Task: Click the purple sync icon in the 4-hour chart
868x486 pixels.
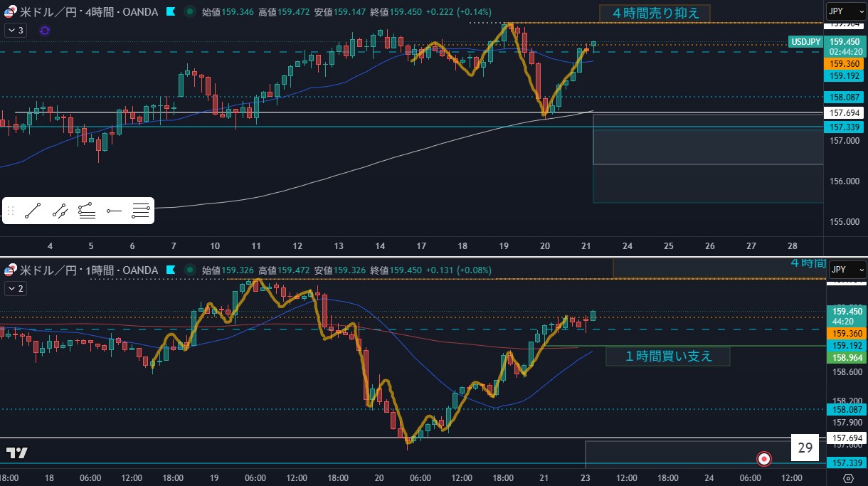Action: pos(45,31)
